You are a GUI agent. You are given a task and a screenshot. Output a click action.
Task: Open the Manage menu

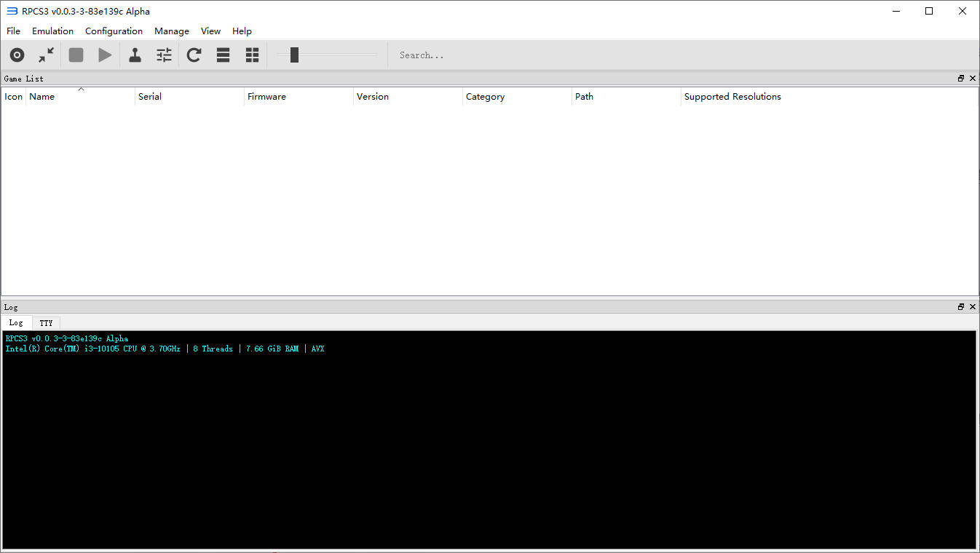pos(172,31)
